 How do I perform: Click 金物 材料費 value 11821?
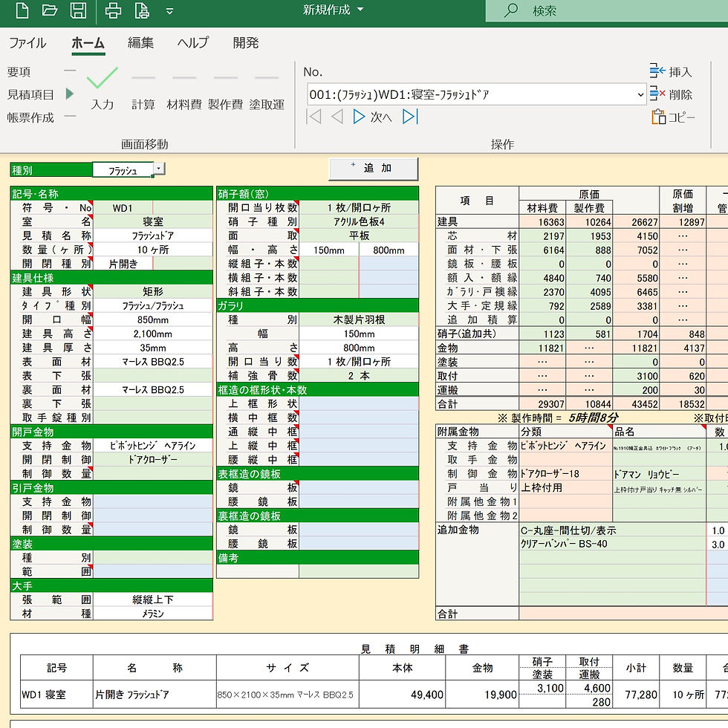point(542,348)
